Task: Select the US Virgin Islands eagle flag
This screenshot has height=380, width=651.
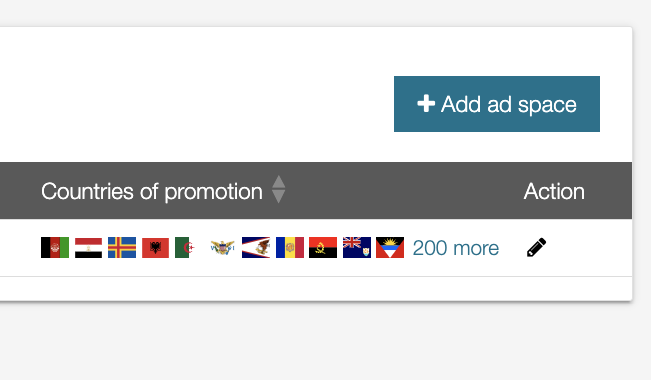Action: [x=223, y=248]
